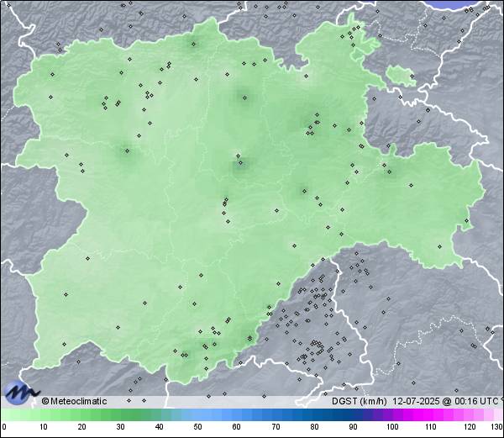The width and height of the screenshot is (504, 438).
Task: Click the scale label 110
Action: [431, 427]
